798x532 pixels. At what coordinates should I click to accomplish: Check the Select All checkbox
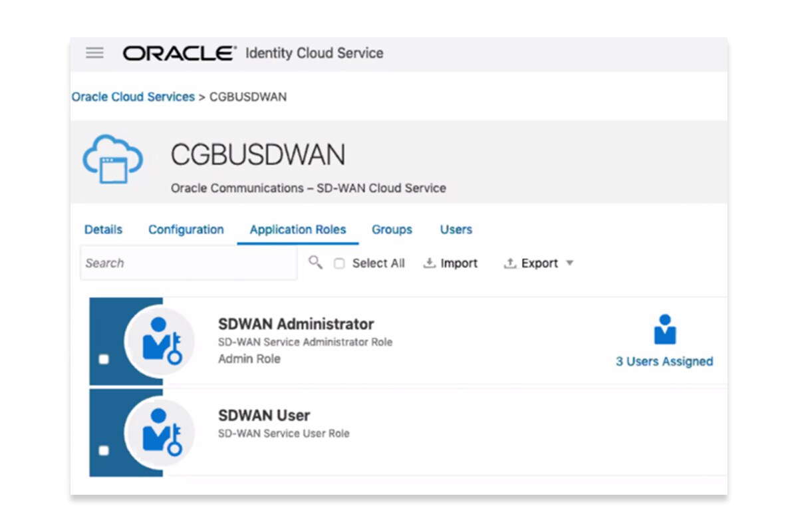point(339,263)
